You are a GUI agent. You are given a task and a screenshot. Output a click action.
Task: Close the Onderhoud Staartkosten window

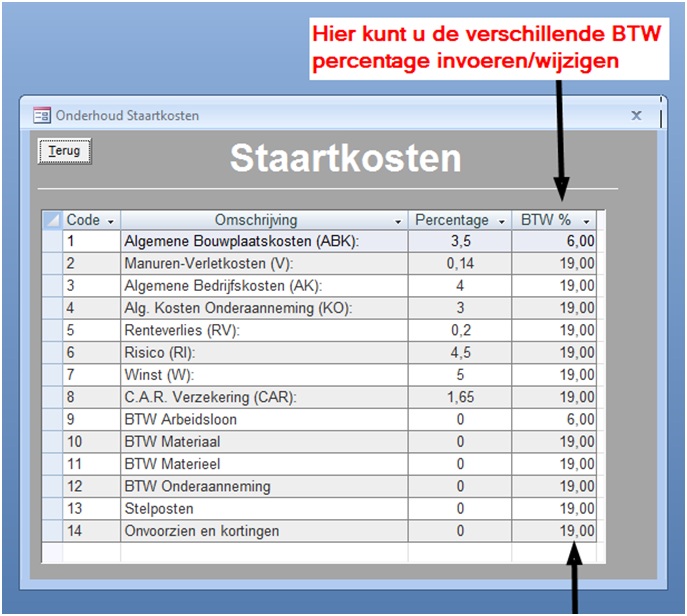click(x=636, y=115)
